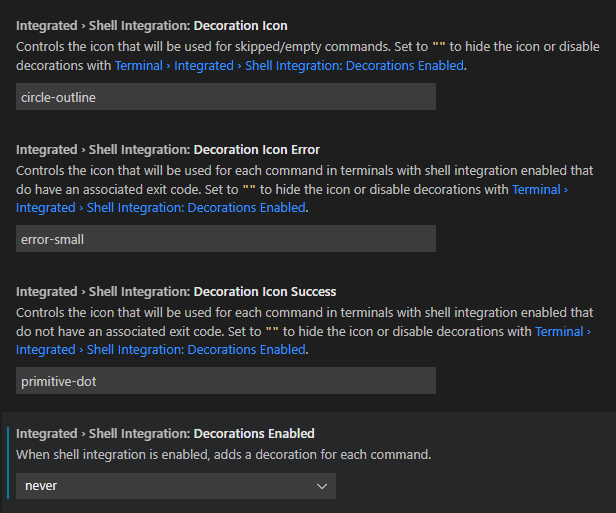
Task: Open Decorations Enabled link under Decoration Icon
Action: (289, 66)
